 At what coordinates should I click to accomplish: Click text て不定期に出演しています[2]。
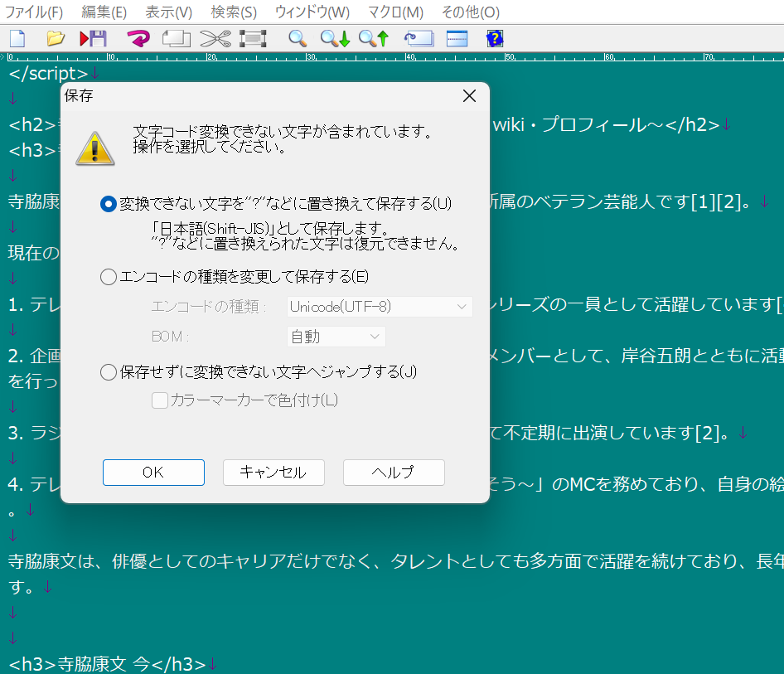click(610, 433)
